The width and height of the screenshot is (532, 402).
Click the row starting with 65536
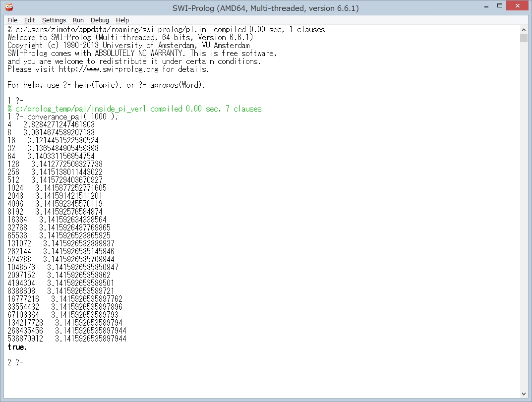coord(59,235)
